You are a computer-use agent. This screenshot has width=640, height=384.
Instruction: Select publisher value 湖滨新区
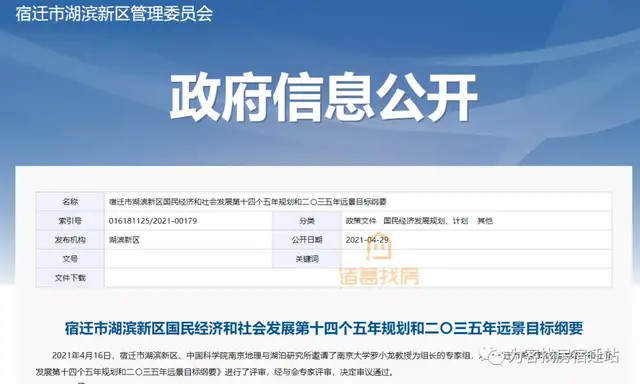[x=124, y=240]
